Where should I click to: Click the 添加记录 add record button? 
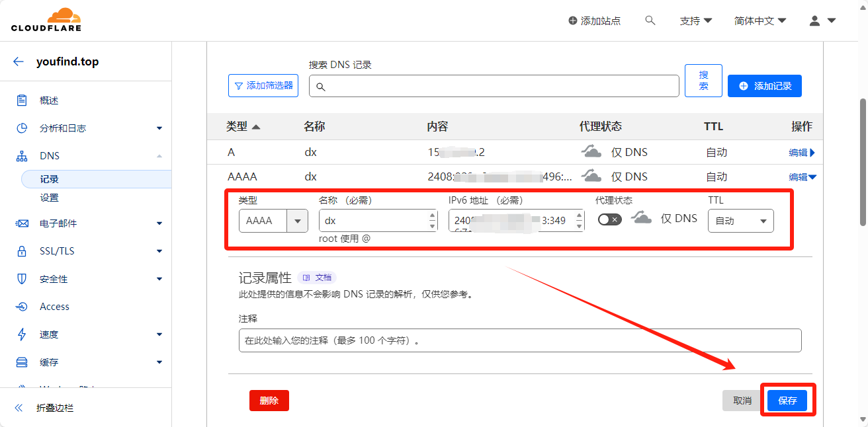tap(764, 86)
